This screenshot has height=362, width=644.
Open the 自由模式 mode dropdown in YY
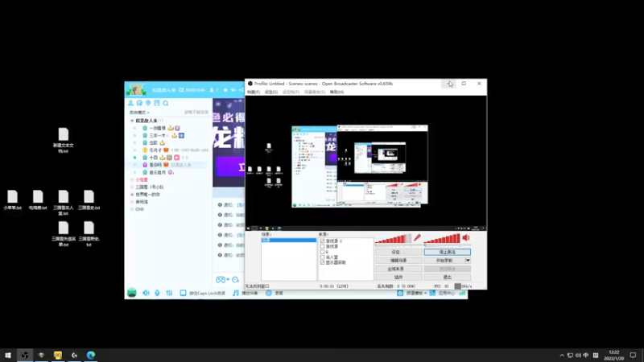coord(139,113)
